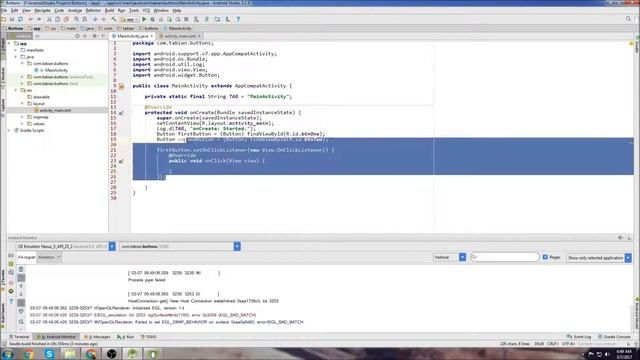Image resolution: width=640 pixels, height=360 pixels.
Task: Toggle the Regex checkbox
Action: 545,257
